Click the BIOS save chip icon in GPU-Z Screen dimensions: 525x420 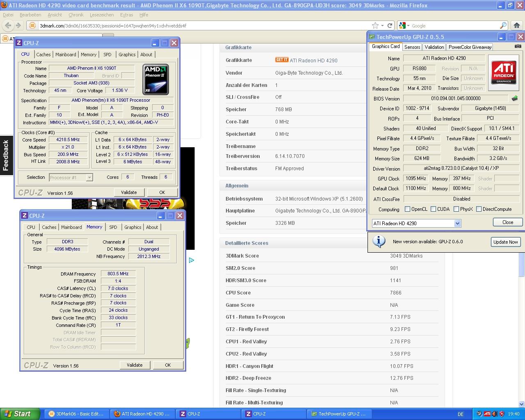tap(515, 98)
